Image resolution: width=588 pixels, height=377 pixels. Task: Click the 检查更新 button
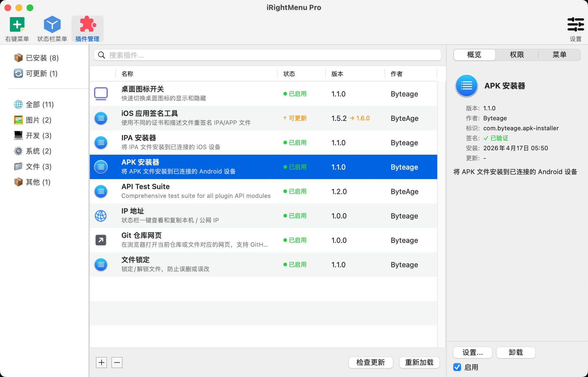tap(370, 363)
